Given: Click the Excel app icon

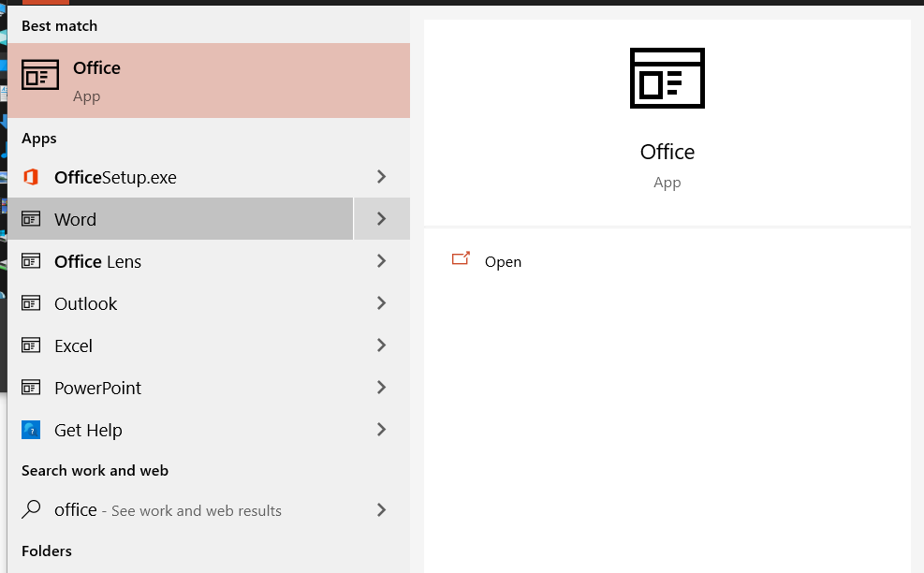Looking at the screenshot, I should (x=31, y=345).
